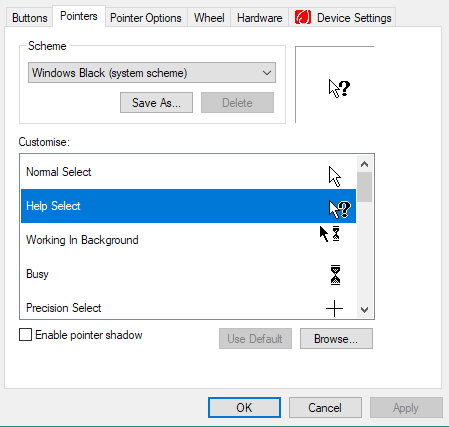
Task: Switch to the Device Settings tab
Action: (x=343, y=18)
